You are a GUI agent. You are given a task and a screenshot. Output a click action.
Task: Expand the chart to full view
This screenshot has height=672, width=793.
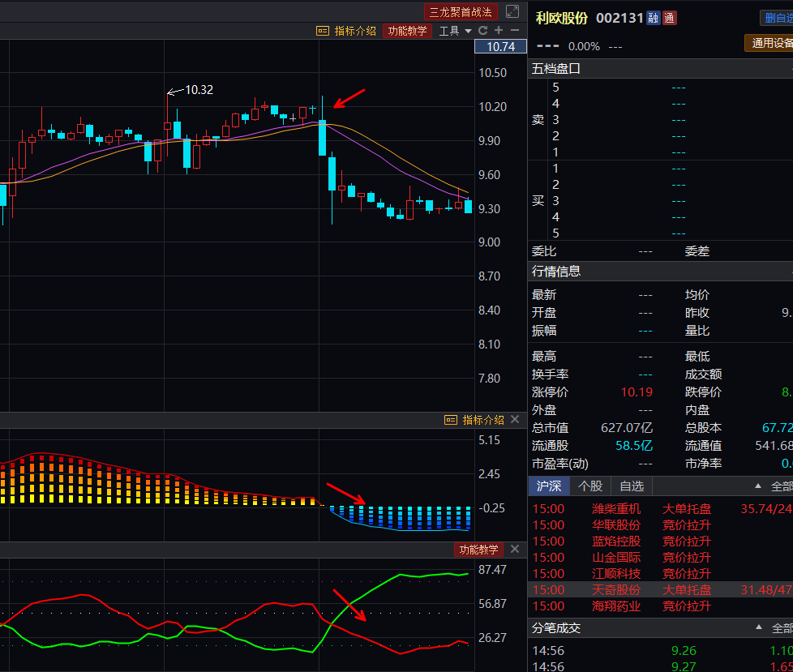(x=512, y=11)
